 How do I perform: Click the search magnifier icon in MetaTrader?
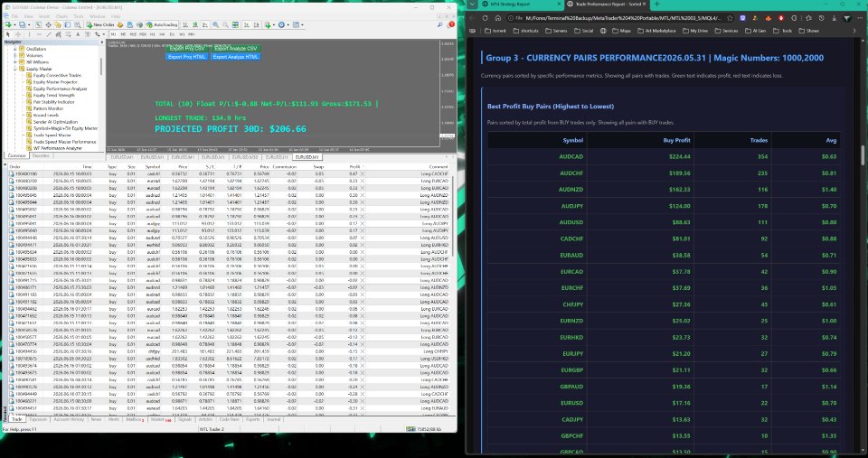point(440,25)
